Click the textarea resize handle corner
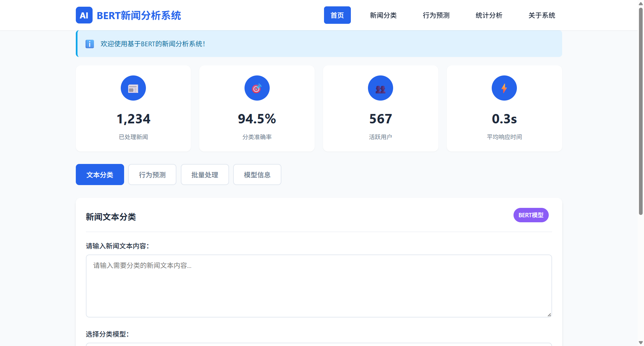This screenshot has height=346, width=644. tap(549, 314)
